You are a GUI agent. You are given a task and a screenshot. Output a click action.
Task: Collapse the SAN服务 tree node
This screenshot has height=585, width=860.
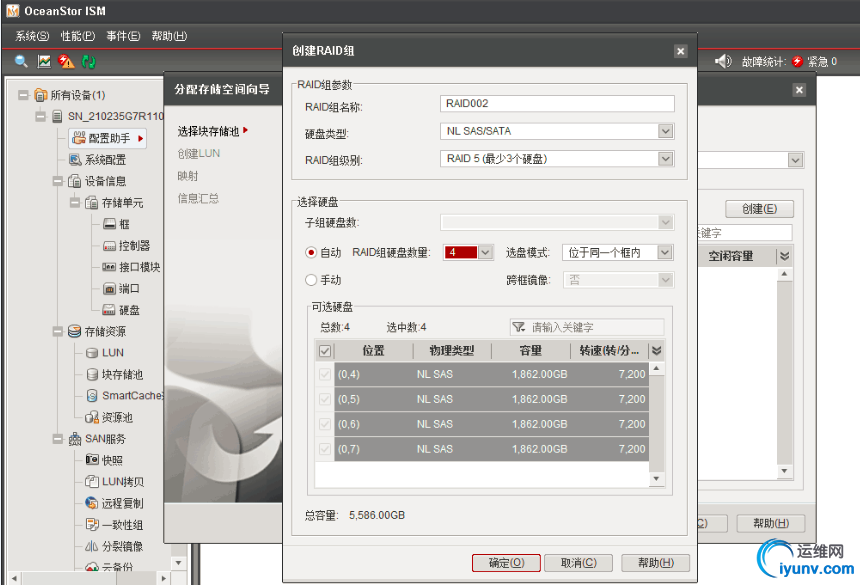click(x=58, y=439)
